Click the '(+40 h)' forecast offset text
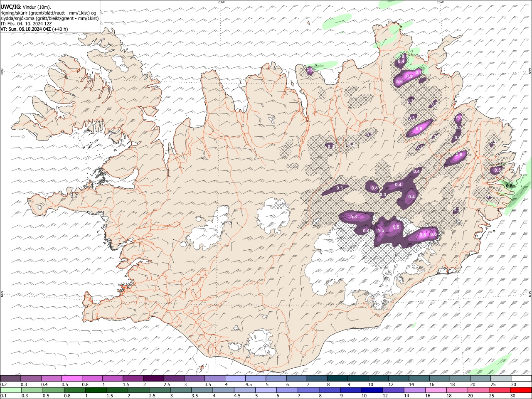This screenshot has height=399, width=532. (x=60, y=29)
